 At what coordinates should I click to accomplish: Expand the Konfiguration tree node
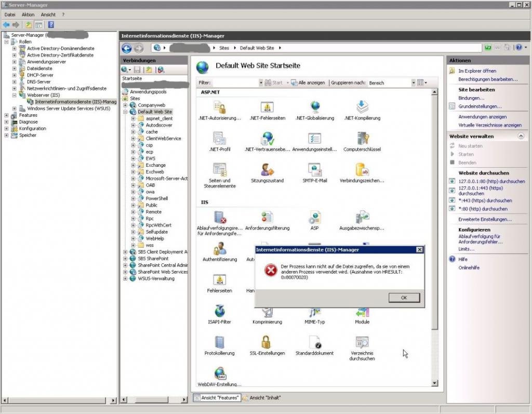click(x=6, y=129)
